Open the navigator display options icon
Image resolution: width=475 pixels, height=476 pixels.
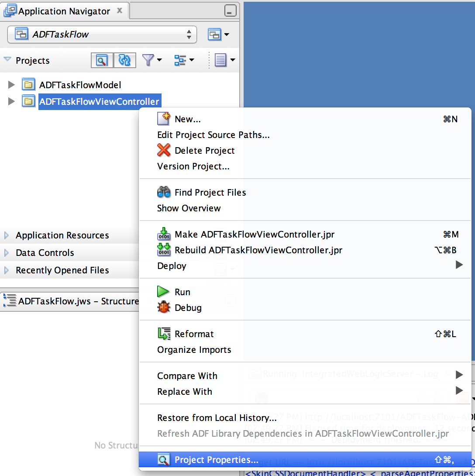pyautogui.click(x=184, y=60)
